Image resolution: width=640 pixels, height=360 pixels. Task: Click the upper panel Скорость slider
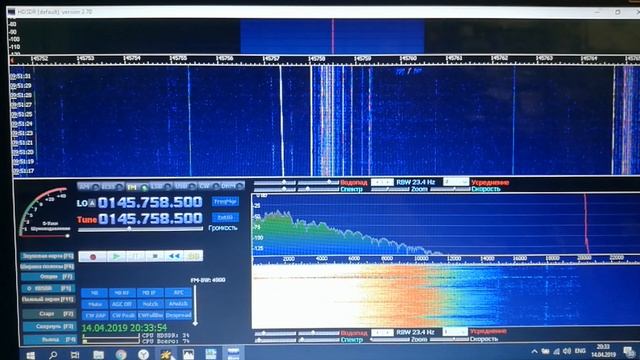click(x=450, y=189)
